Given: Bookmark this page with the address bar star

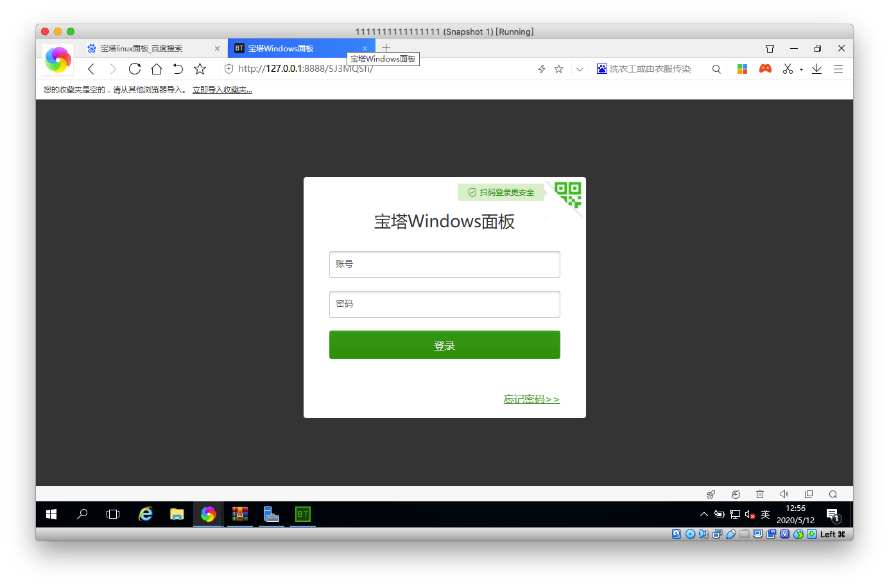Looking at the screenshot, I should coord(559,69).
